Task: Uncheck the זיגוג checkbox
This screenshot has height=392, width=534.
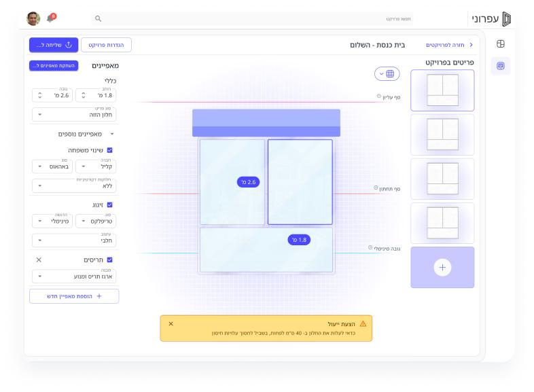Action: pos(109,204)
